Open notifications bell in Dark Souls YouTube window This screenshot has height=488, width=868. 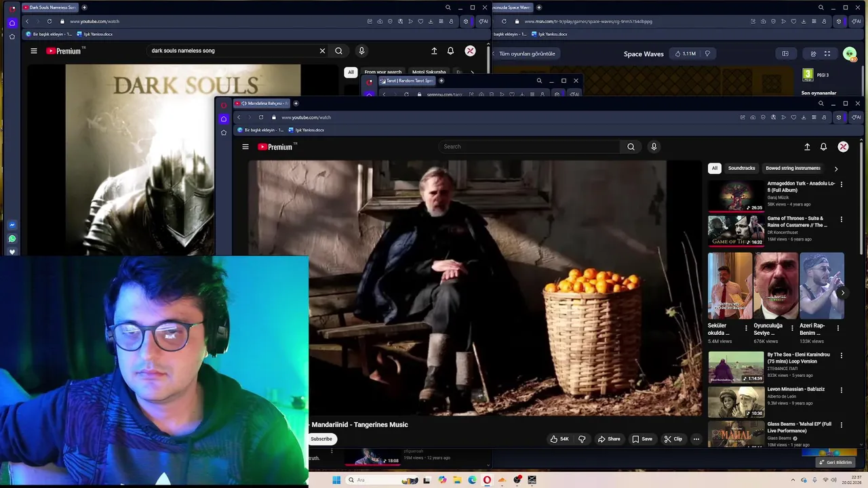450,51
